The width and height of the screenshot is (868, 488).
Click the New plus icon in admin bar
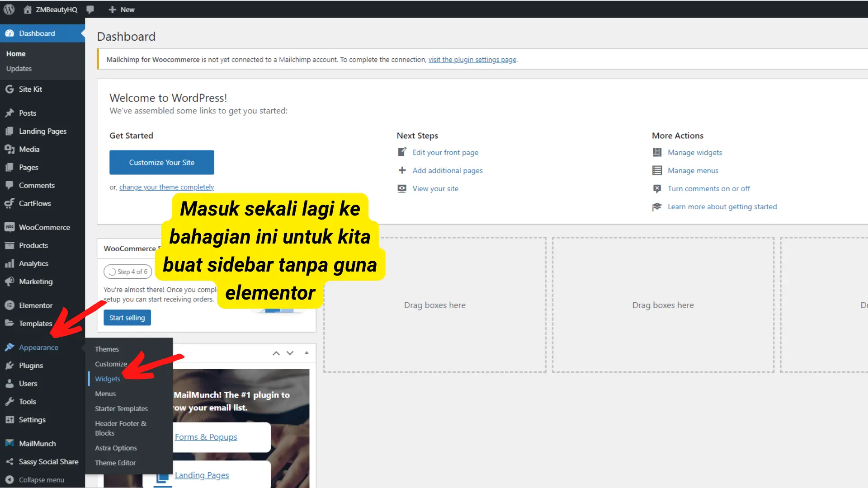tap(112, 9)
